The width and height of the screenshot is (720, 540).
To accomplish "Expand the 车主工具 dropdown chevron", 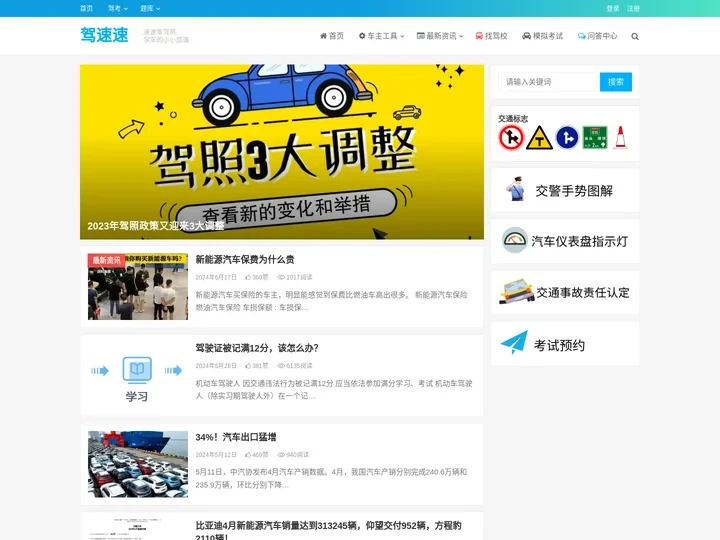I will 402,36.
